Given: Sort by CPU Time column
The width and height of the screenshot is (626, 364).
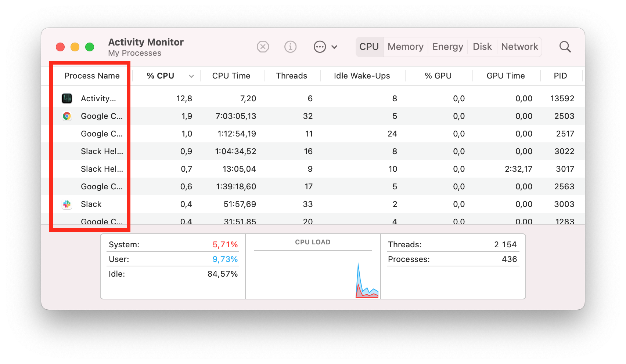Looking at the screenshot, I should click(x=231, y=76).
